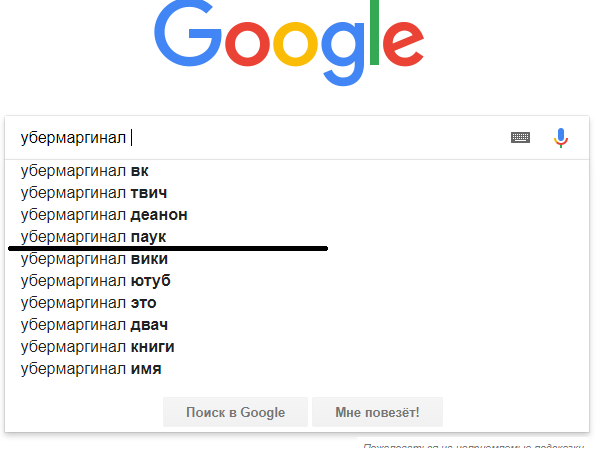Click the bold word 'ютуб' in suggestions
This screenshot has width=598, height=462.
pyautogui.click(x=151, y=281)
